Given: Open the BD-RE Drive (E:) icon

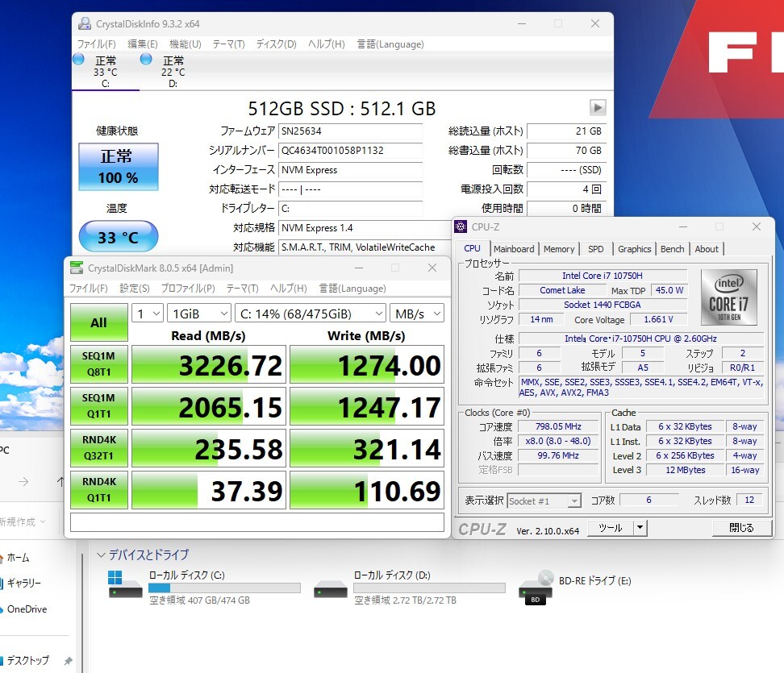Looking at the screenshot, I should [x=536, y=587].
